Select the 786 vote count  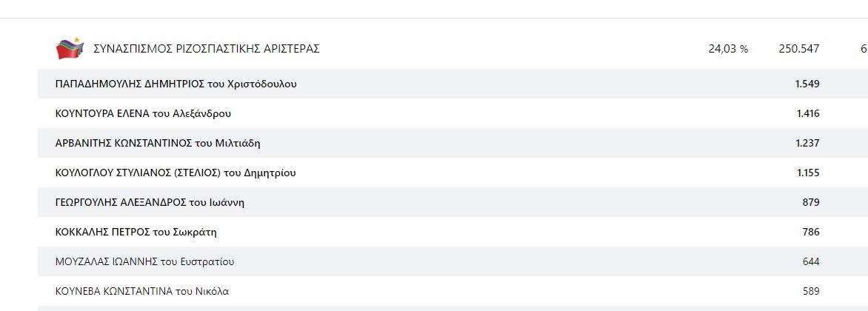[811, 232]
